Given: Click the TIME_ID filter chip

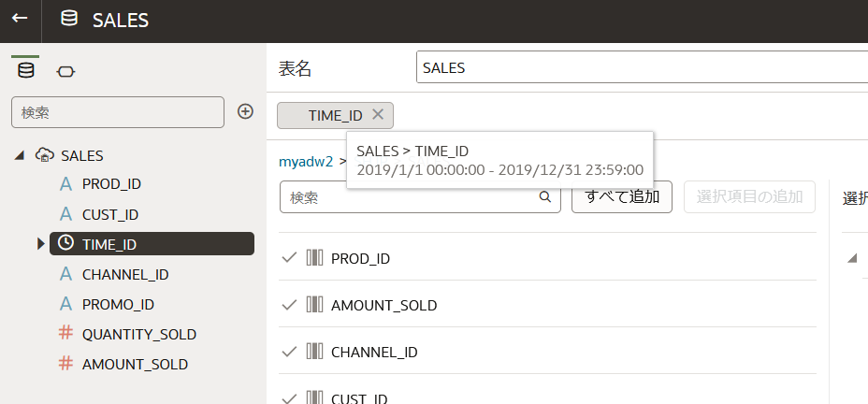Looking at the screenshot, I should (335, 115).
